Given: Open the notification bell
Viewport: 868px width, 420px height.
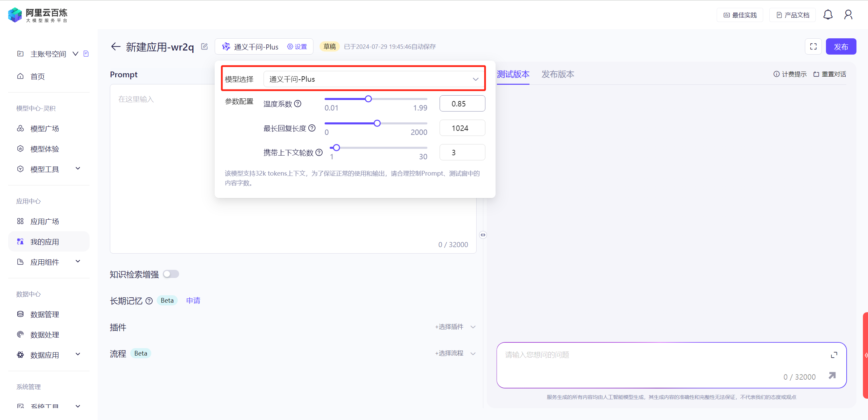Looking at the screenshot, I should point(828,15).
